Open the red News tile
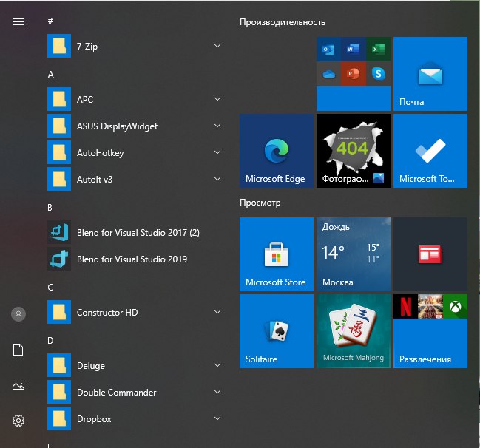Screen dimensions: 480x448 click(x=430, y=254)
